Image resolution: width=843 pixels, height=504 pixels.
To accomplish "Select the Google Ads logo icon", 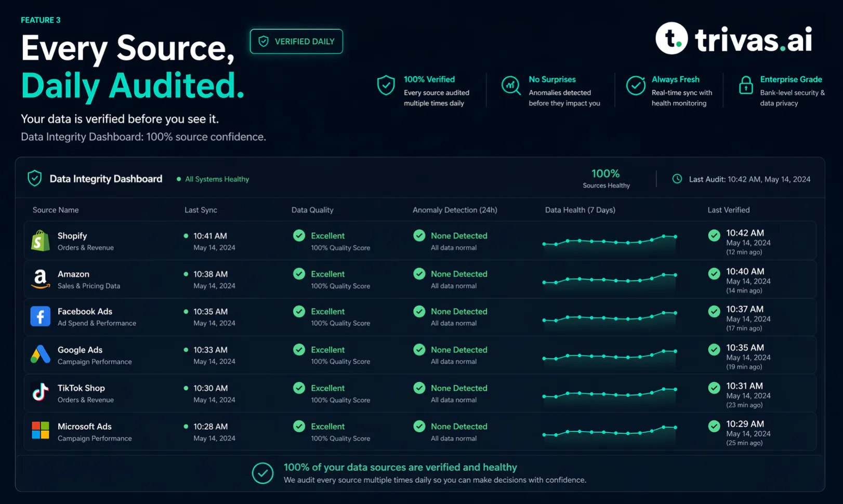I will coord(40,355).
